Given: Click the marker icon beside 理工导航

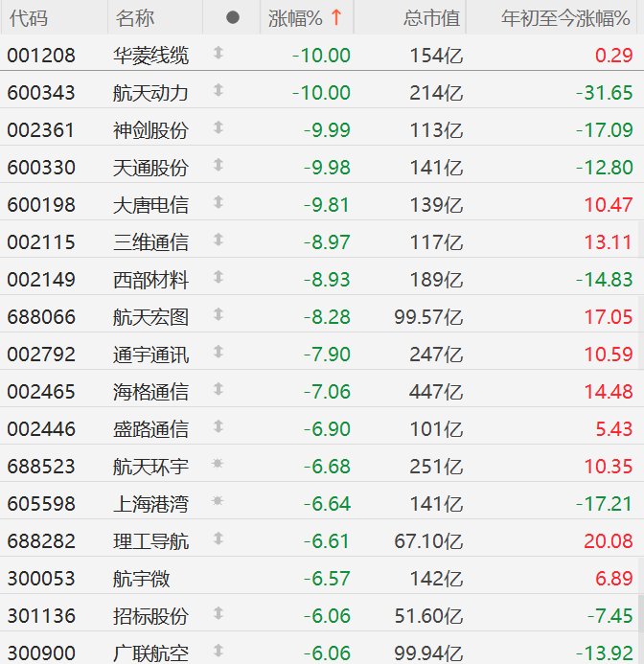Looking at the screenshot, I should 218,540.
